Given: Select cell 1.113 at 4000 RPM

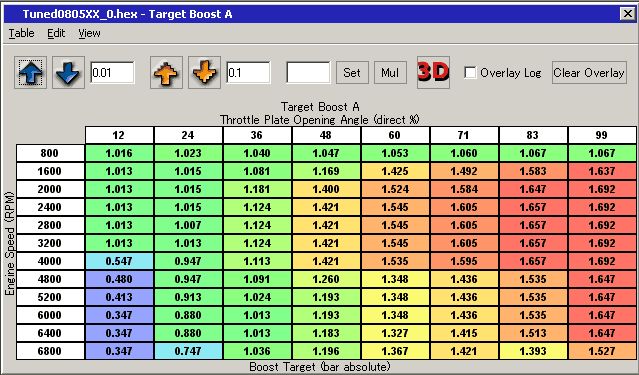Looking at the screenshot, I should pyautogui.click(x=257, y=261).
